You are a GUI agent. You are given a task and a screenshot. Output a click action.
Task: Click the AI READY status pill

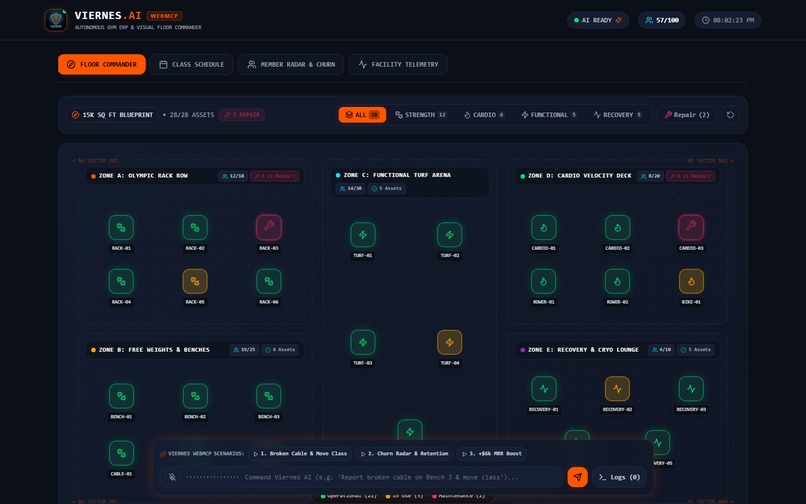598,20
